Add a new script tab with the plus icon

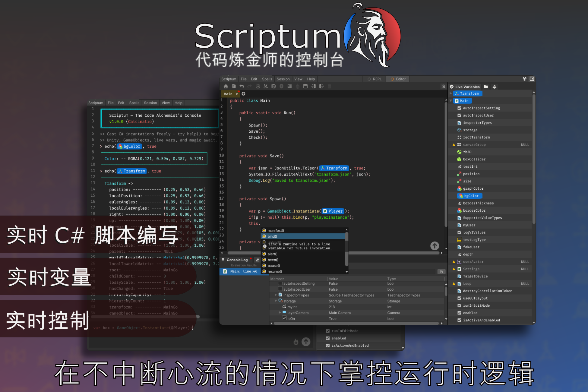coord(243,94)
